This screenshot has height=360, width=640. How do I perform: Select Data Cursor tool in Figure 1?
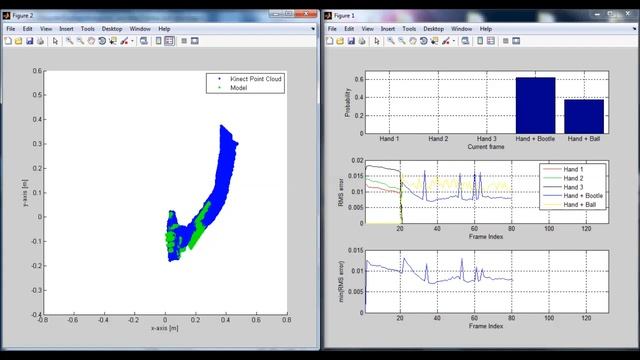tap(435, 41)
